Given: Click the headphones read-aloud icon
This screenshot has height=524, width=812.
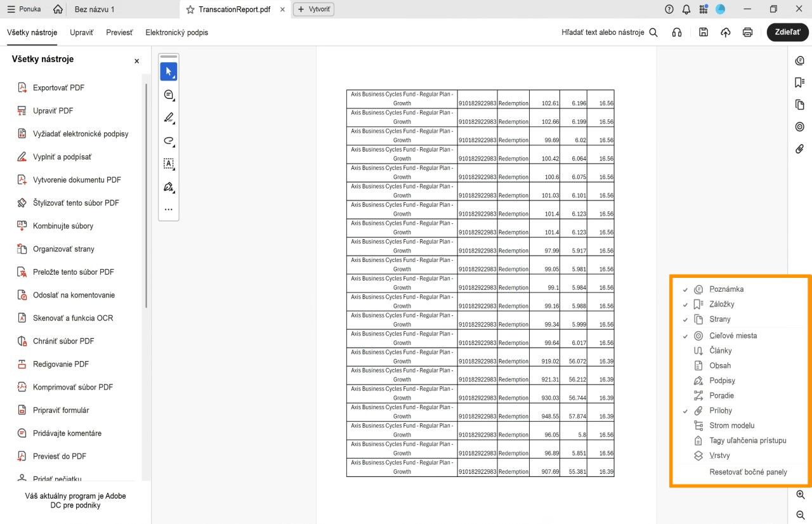Looking at the screenshot, I should coord(677,32).
